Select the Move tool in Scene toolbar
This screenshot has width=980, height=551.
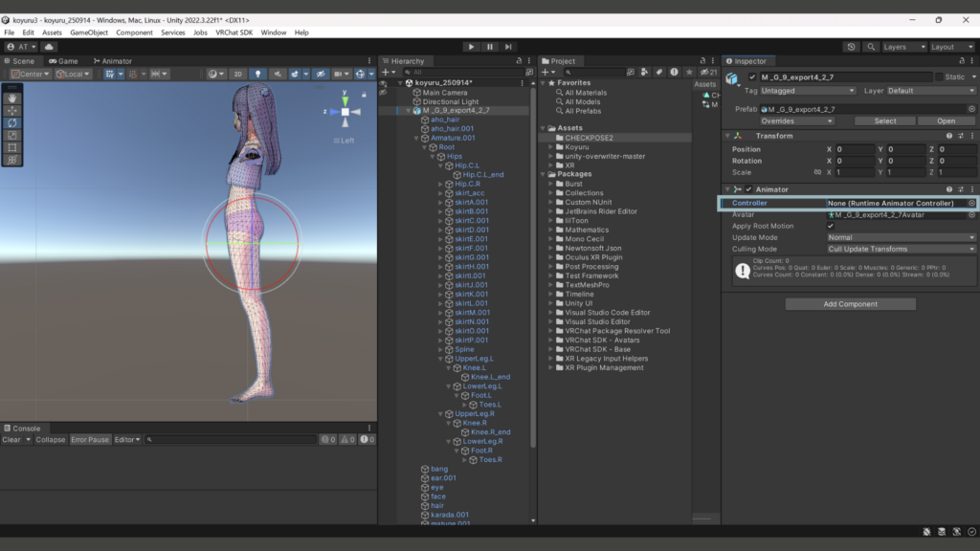click(x=12, y=110)
